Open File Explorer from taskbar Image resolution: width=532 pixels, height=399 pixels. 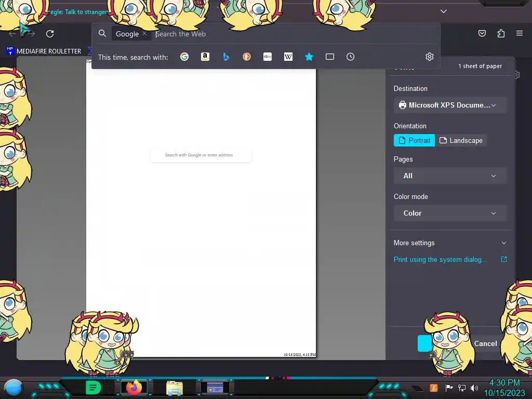[x=175, y=388]
